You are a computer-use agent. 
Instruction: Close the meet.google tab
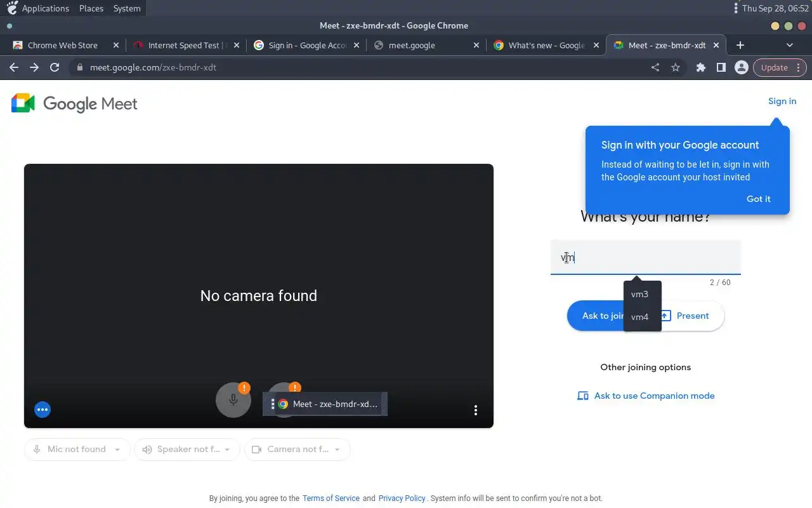(x=477, y=45)
